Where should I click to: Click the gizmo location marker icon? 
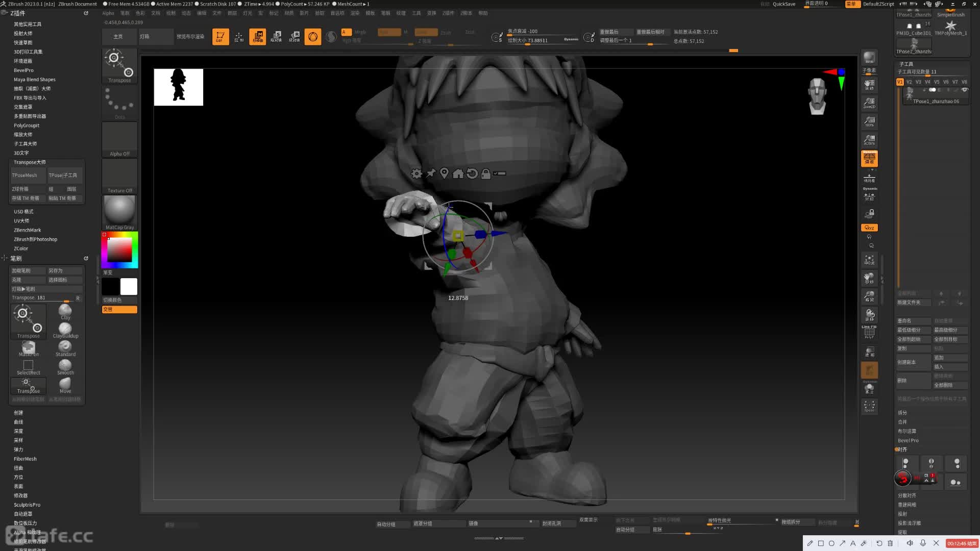(x=444, y=173)
